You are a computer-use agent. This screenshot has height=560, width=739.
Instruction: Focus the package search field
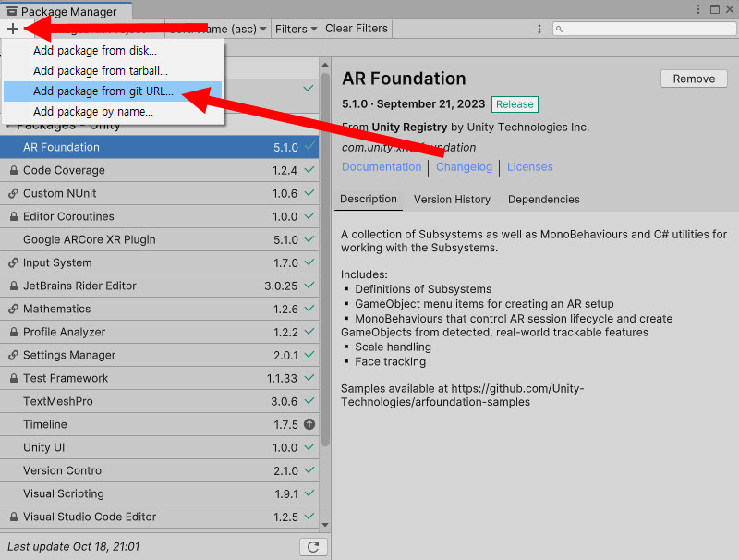coord(644,29)
